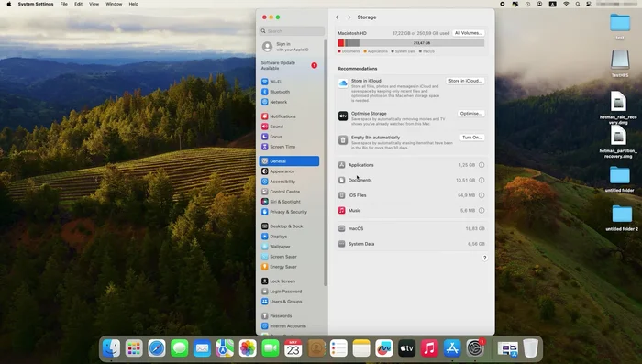Open the File menu

[x=64, y=4]
